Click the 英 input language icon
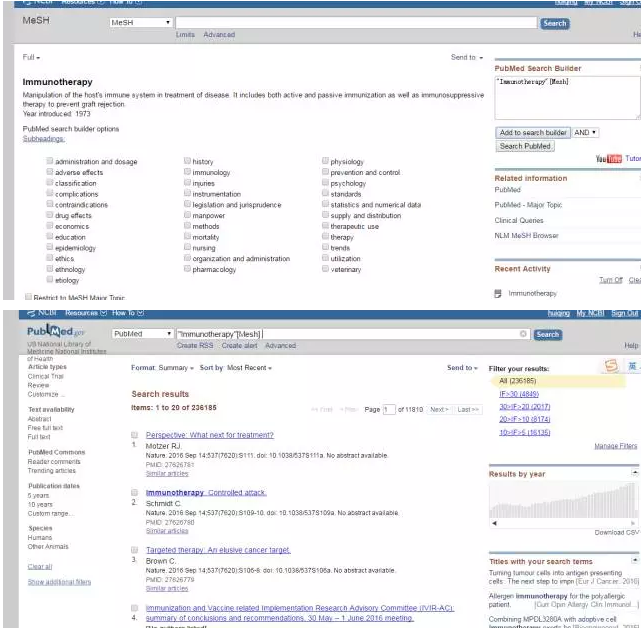Screen dimensions: 641x628 pyautogui.click(x=632, y=367)
